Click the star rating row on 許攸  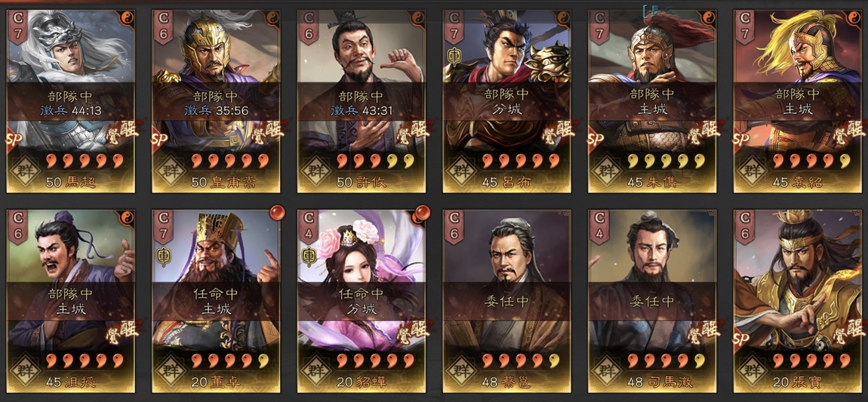pyautogui.click(x=375, y=162)
